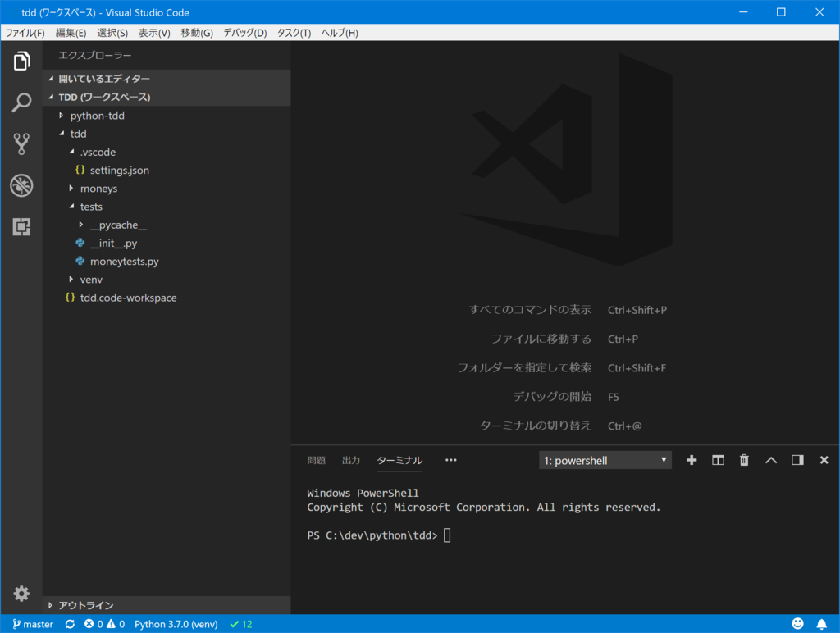Viewport: 840px width, 633px height.
Task: Open the ヘルプ(H) menu
Action: point(340,33)
